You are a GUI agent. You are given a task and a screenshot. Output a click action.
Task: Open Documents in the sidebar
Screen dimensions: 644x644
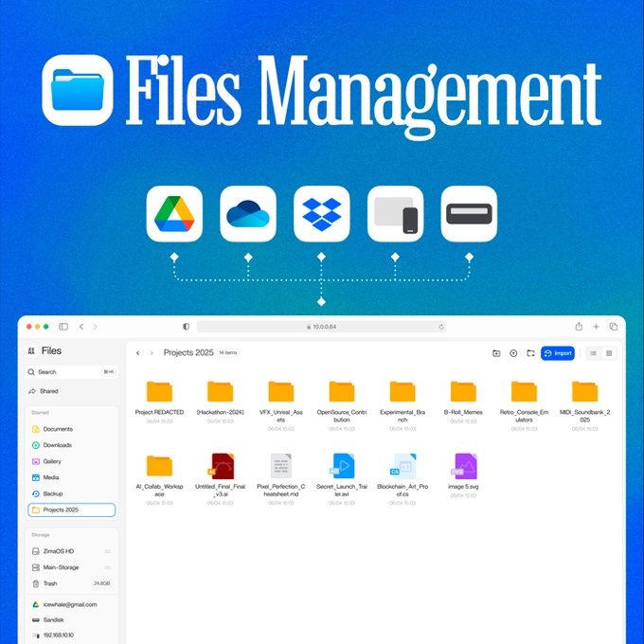tap(71, 429)
